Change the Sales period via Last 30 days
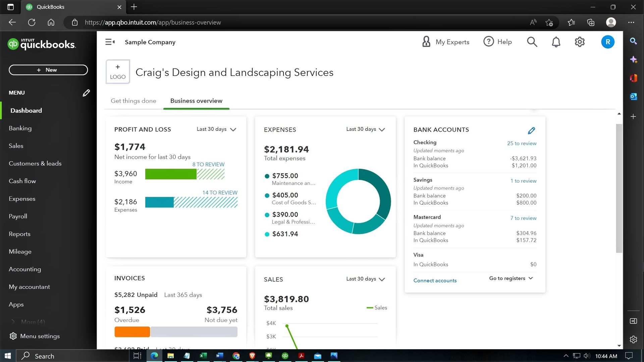644x362 pixels. pyautogui.click(x=365, y=279)
